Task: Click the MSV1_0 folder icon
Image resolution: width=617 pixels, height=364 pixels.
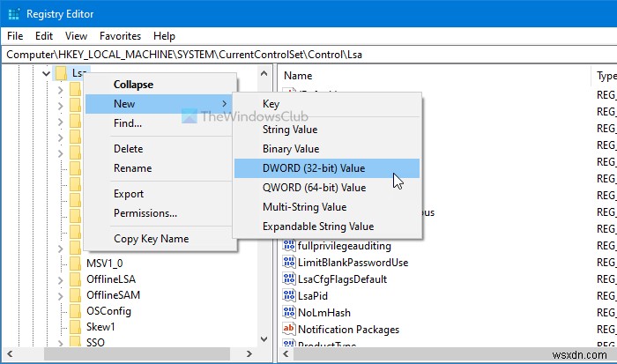Action: click(76, 263)
